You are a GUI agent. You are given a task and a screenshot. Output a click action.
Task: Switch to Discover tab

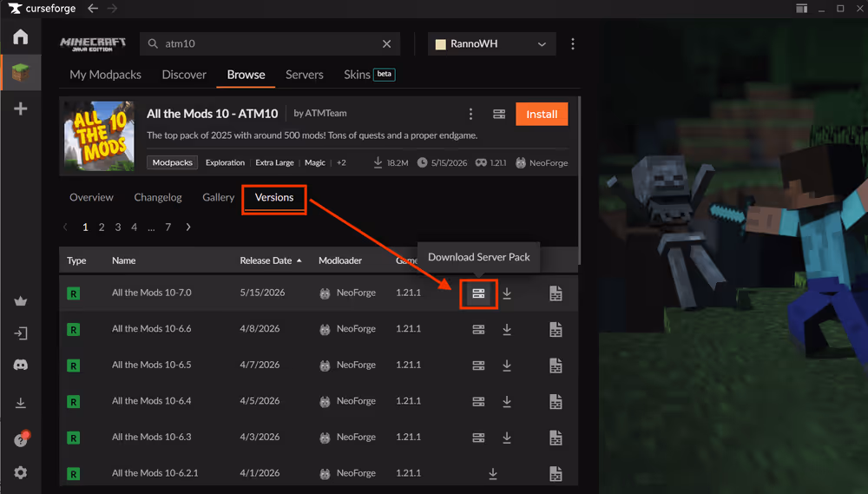pos(184,75)
